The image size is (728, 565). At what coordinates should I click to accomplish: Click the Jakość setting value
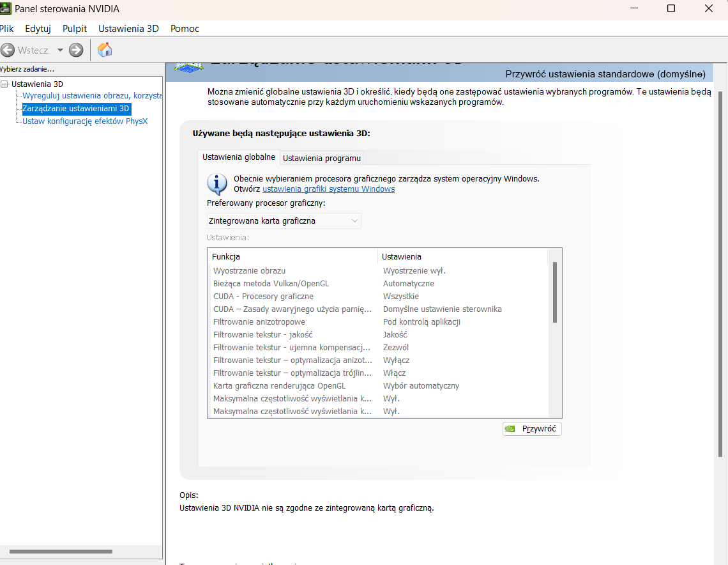pos(395,334)
